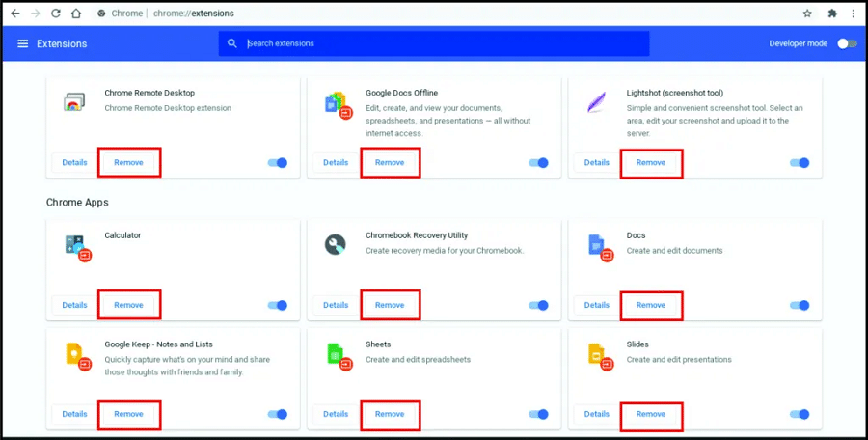868x440 pixels.
Task: View Details of Lightshot extension
Action: tap(597, 163)
